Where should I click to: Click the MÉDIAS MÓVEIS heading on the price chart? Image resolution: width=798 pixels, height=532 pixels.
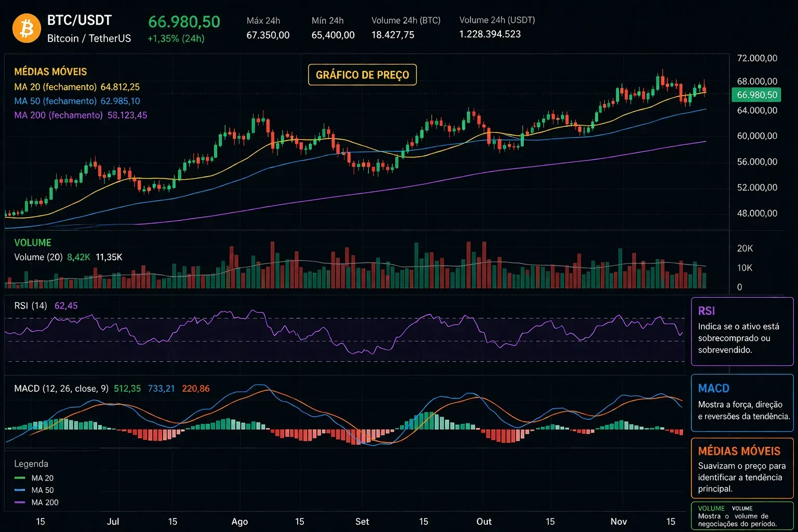point(50,72)
